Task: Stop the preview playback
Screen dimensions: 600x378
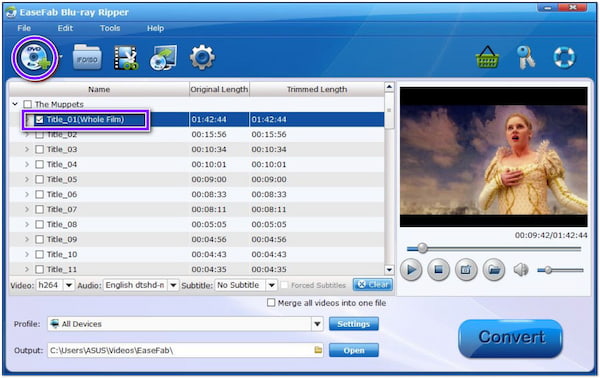Action: (439, 270)
